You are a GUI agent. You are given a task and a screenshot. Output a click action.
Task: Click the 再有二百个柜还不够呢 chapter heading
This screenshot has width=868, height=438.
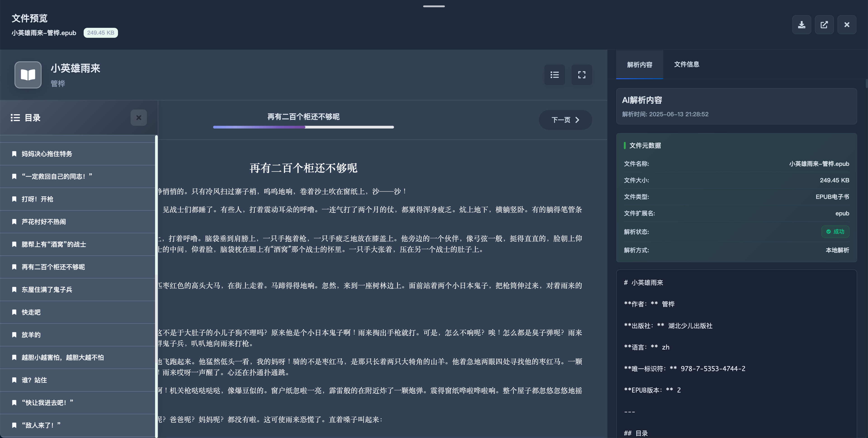click(303, 168)
